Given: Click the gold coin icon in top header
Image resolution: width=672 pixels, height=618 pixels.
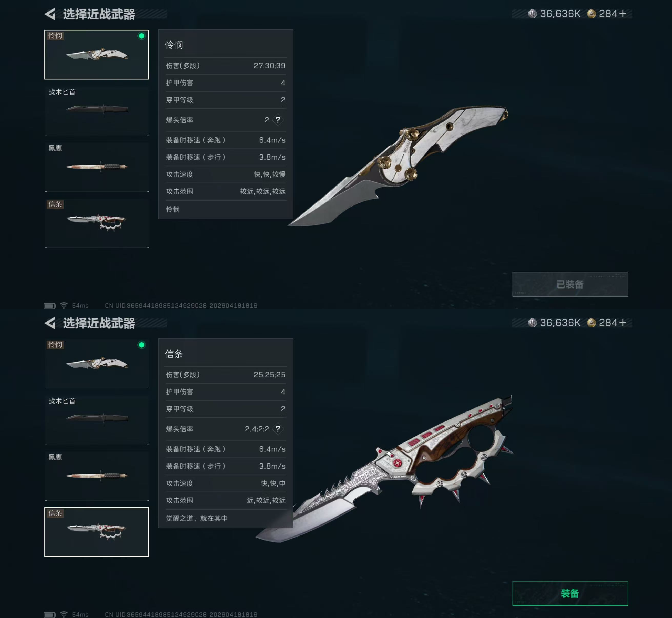Looking at the screenshot, I should [x=591, y=14].
